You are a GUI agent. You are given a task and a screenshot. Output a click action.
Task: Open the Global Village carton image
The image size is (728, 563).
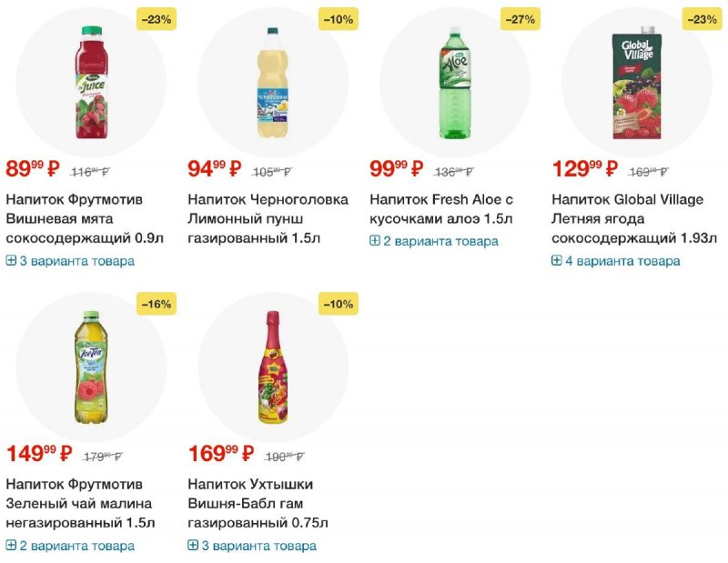pyautogui.click(x=636, y=83)
